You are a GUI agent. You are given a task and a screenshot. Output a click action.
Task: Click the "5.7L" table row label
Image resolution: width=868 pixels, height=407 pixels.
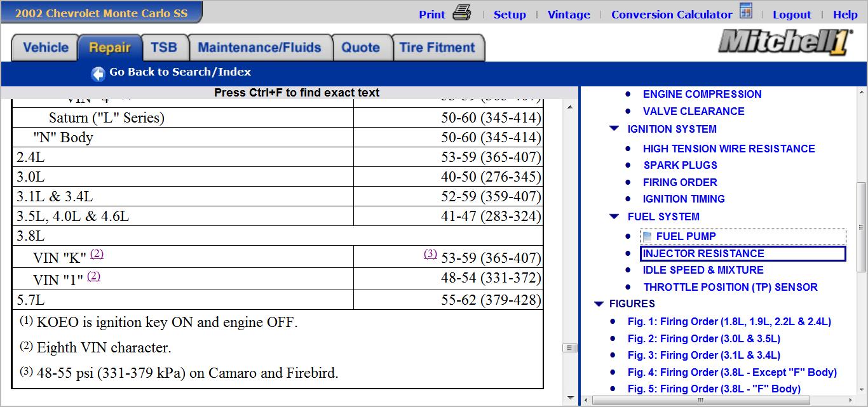[x=31, y=300]
